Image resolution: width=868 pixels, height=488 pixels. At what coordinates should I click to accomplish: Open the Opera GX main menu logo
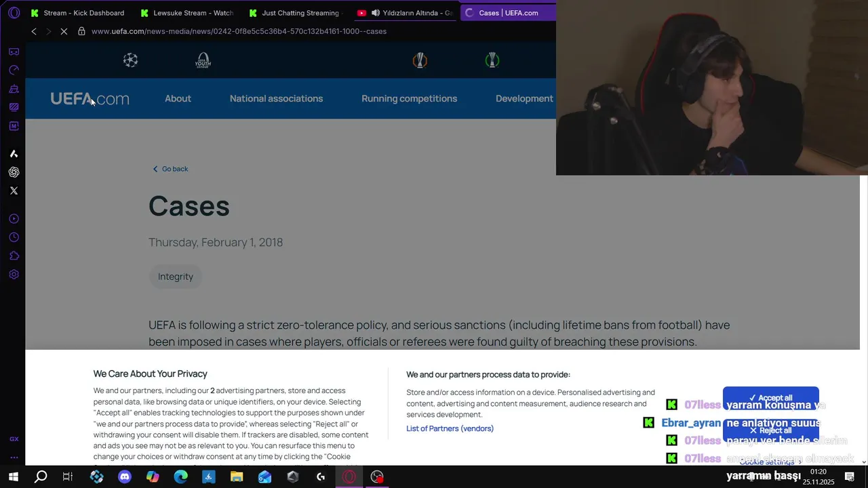[x=14, y=13]
